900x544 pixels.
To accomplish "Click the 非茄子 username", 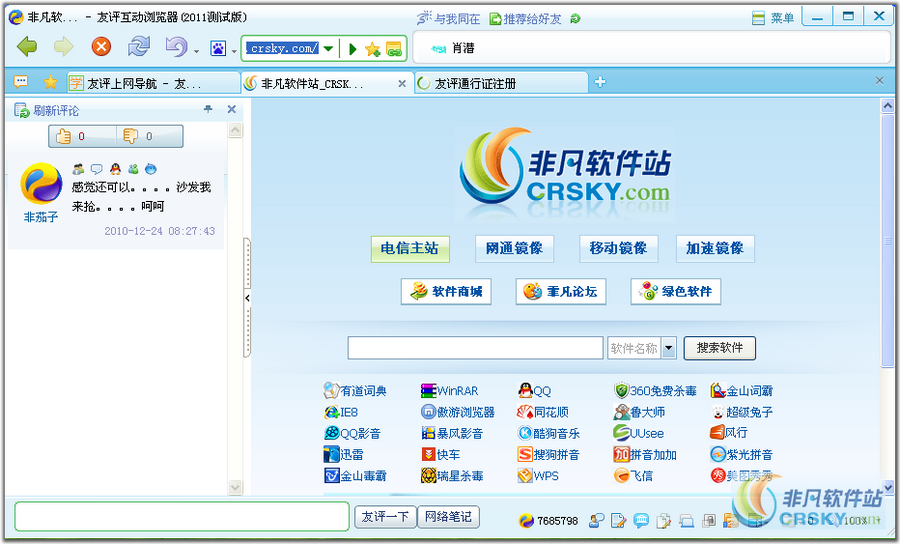I will click(41, 217).
